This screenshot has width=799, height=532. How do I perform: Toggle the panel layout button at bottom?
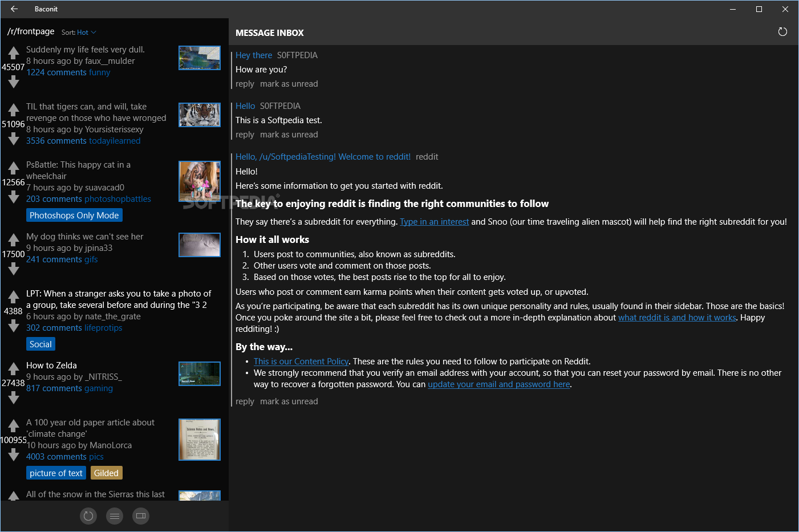point(141,516)
